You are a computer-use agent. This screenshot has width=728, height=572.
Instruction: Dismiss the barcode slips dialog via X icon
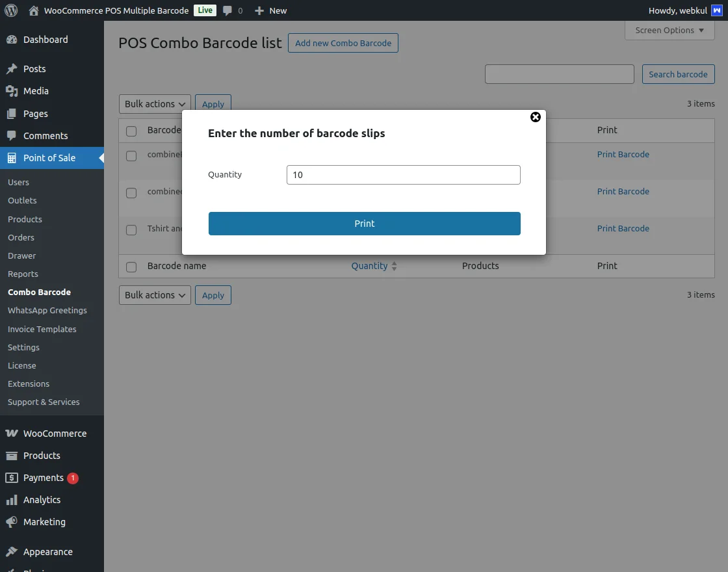coord(535,117)
